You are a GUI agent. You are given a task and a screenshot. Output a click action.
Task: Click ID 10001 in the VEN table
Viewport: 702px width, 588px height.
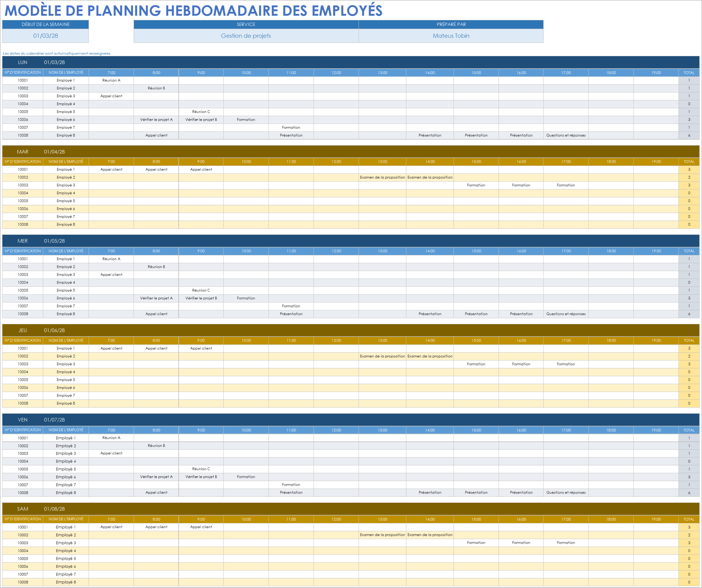(23, 438)
